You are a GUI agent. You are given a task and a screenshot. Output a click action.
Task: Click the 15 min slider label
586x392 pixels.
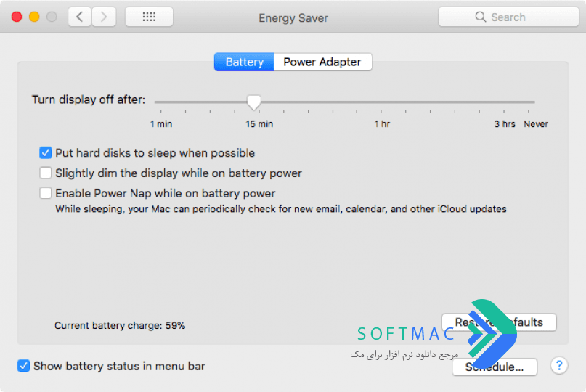(259, 124)
